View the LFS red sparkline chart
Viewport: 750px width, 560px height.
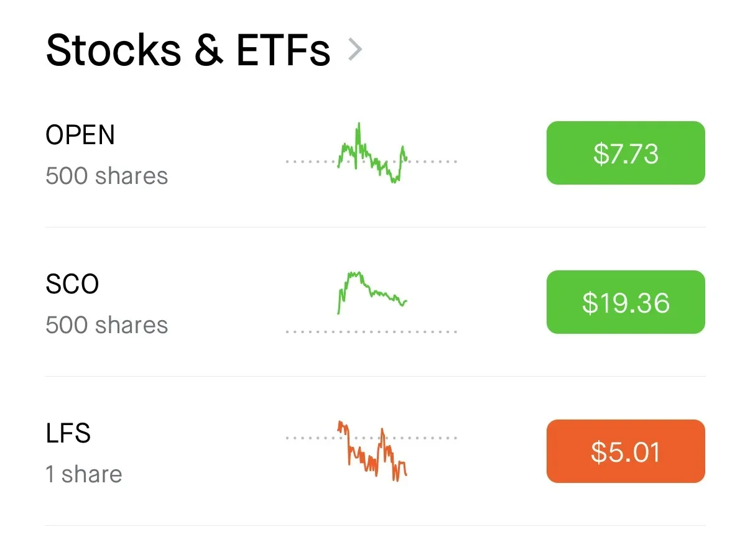click(x=371, y=452)
